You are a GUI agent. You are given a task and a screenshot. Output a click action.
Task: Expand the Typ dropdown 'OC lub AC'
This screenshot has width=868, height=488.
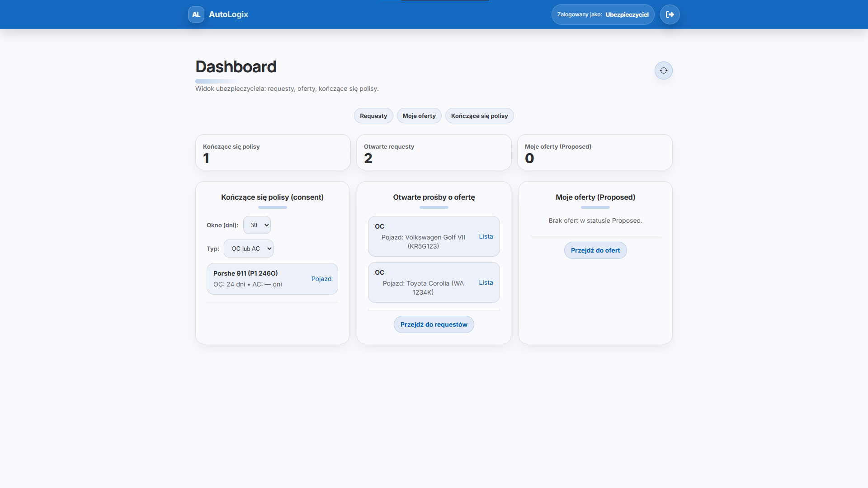[x=249, y=249]
